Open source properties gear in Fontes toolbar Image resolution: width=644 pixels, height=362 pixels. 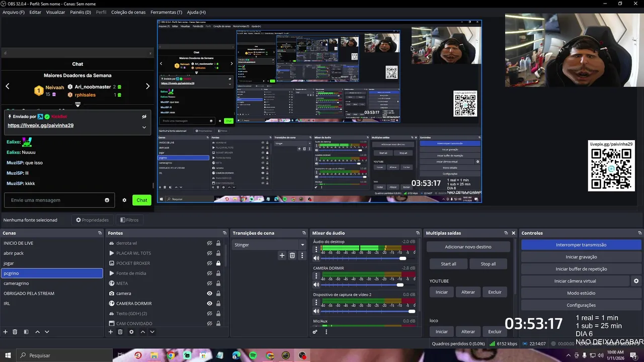point(131,332)
